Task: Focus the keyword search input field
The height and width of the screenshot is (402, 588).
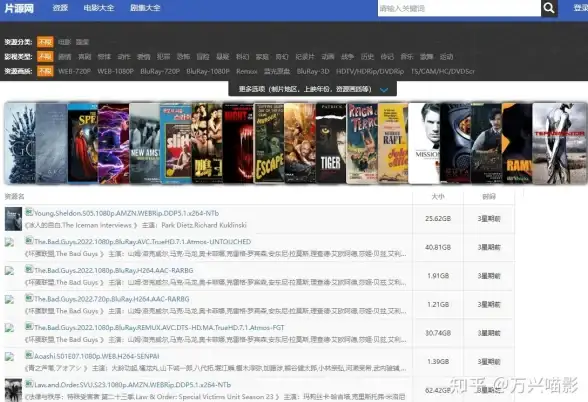Action: (459, 8)
